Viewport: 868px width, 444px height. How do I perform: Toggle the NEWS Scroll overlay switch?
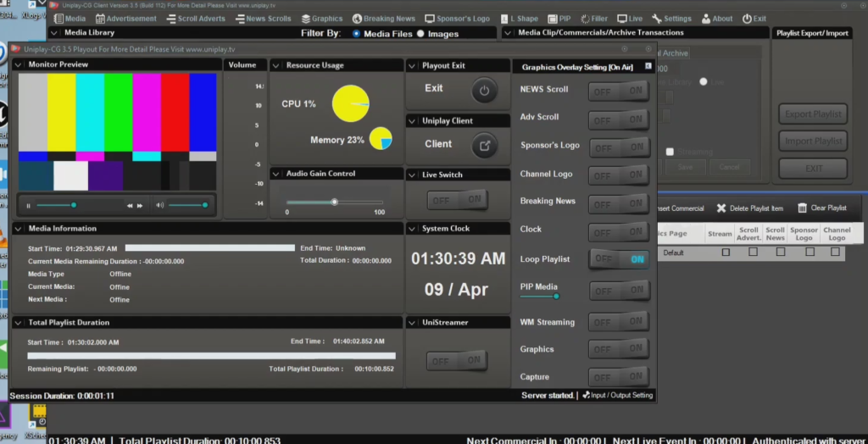click(x=619, y=92)
